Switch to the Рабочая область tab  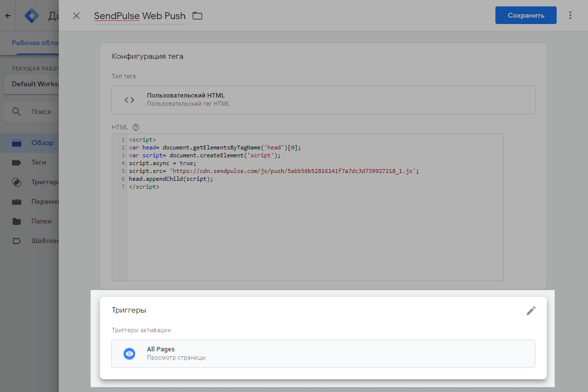pos(35,43)
